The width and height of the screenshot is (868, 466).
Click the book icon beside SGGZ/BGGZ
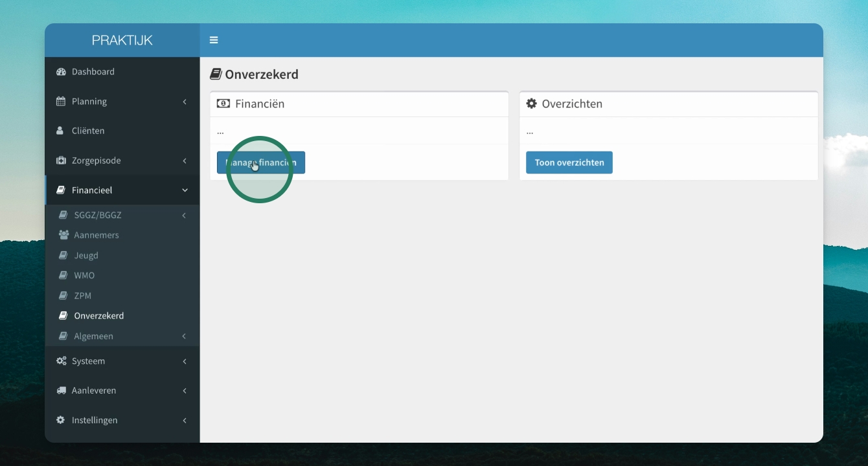(63, 215)
